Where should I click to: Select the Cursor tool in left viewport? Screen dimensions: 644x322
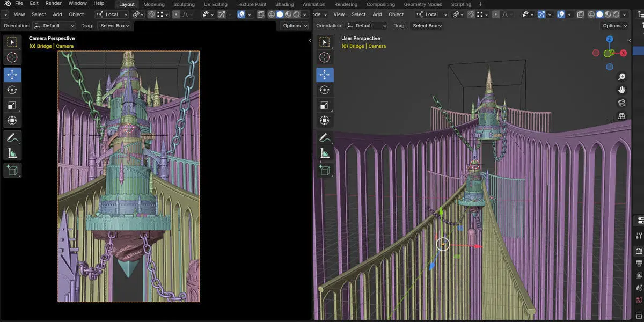tap(12, 57)
